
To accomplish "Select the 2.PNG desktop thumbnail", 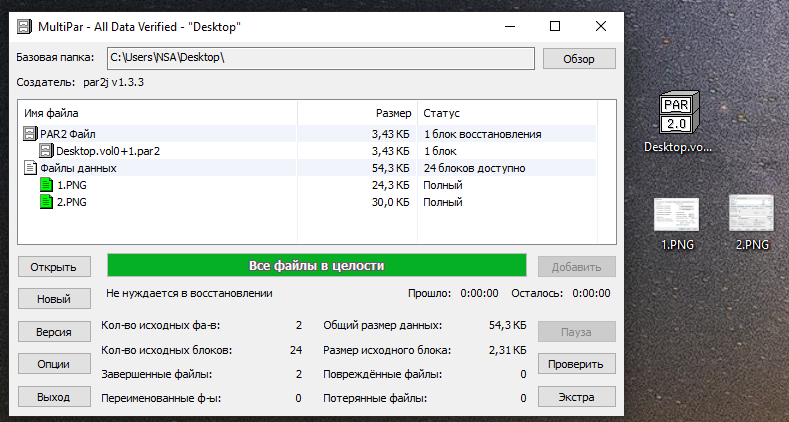I will (751, 213).
